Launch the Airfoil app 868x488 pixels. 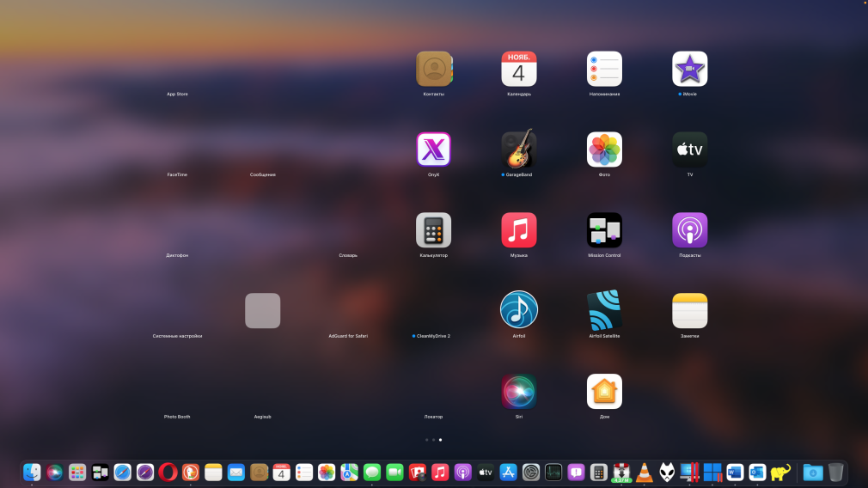tap(519, 310)
